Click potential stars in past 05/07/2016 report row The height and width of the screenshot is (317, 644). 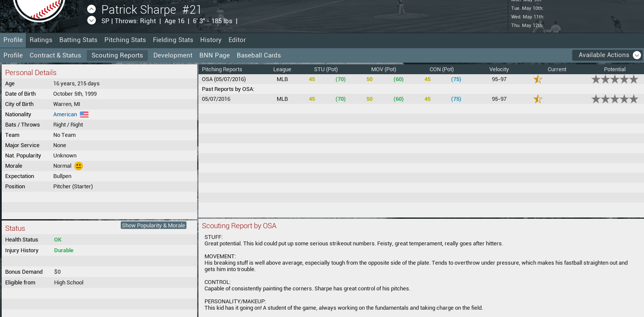pyautogui.click(x=615, y=99)
